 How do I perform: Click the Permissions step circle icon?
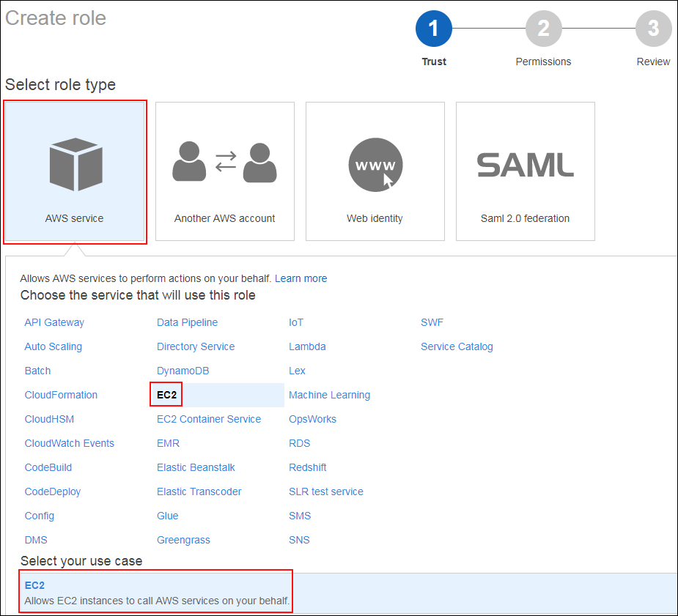(x=543, y=28)
